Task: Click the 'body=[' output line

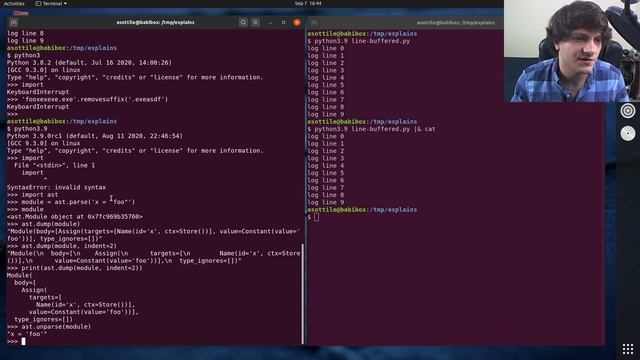Action: coord(25,283)
